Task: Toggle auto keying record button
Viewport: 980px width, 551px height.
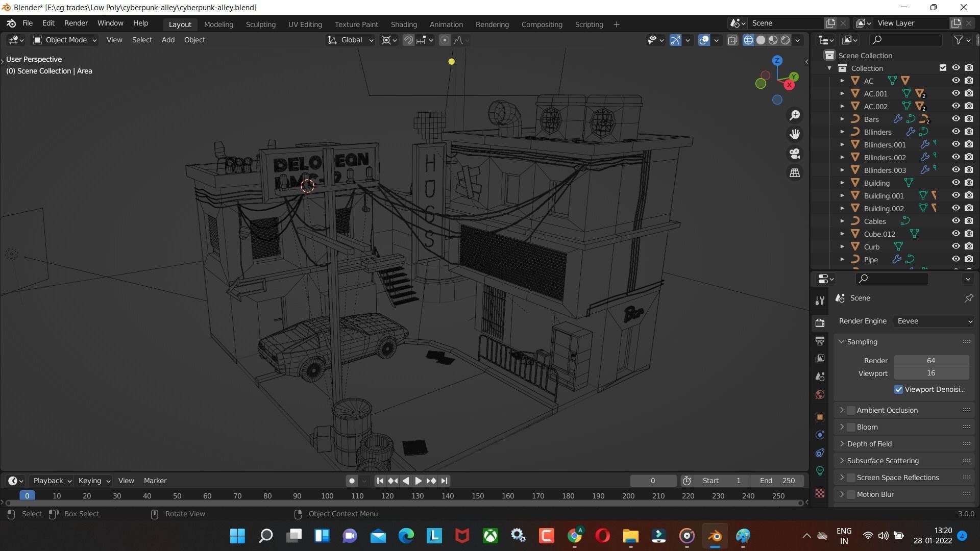Action: coord(352,481)
